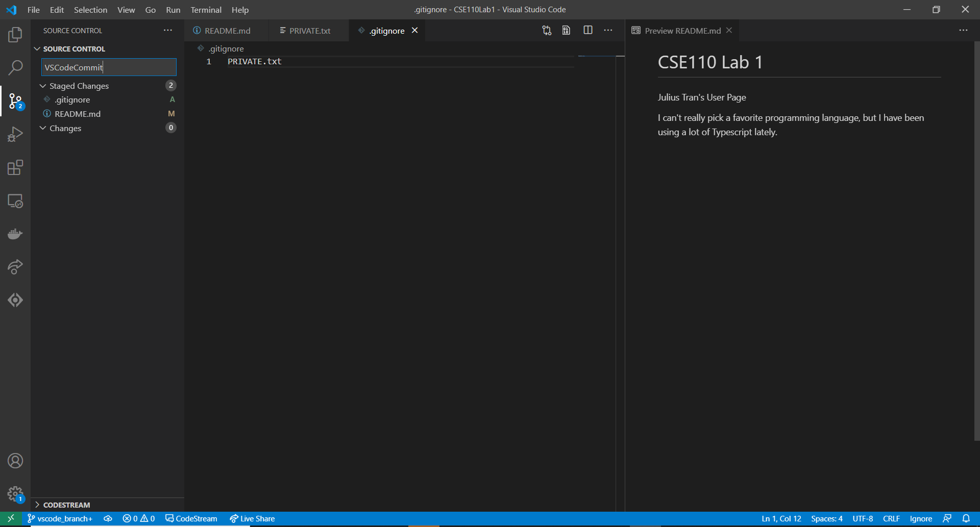Viewport: 980px width, 527px height.
Task: Open the Terminal menu
Action: tap(206, 10)
